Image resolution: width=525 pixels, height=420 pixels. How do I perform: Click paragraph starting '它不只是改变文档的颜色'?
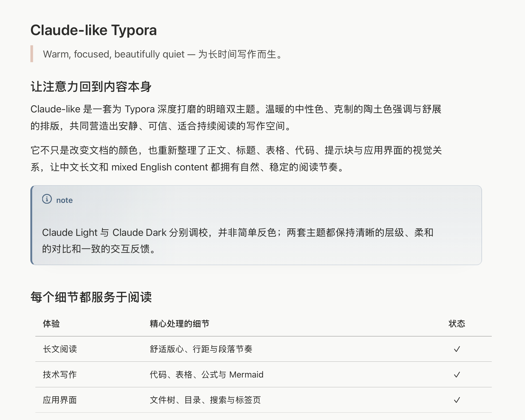click(x=236, y=159)
